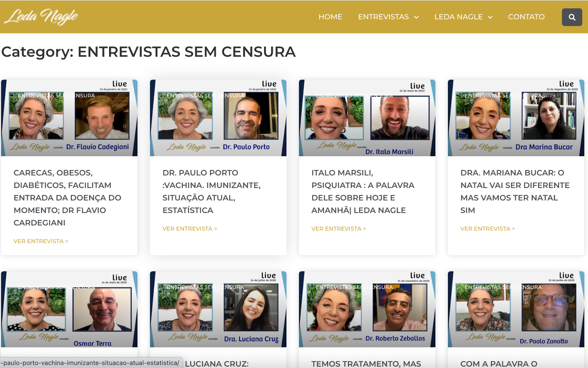Open Dra Marina Bucar interview thumbnail
Image resolution: width=588 pixels, height=368 pixels.
(x=516, y=118)
